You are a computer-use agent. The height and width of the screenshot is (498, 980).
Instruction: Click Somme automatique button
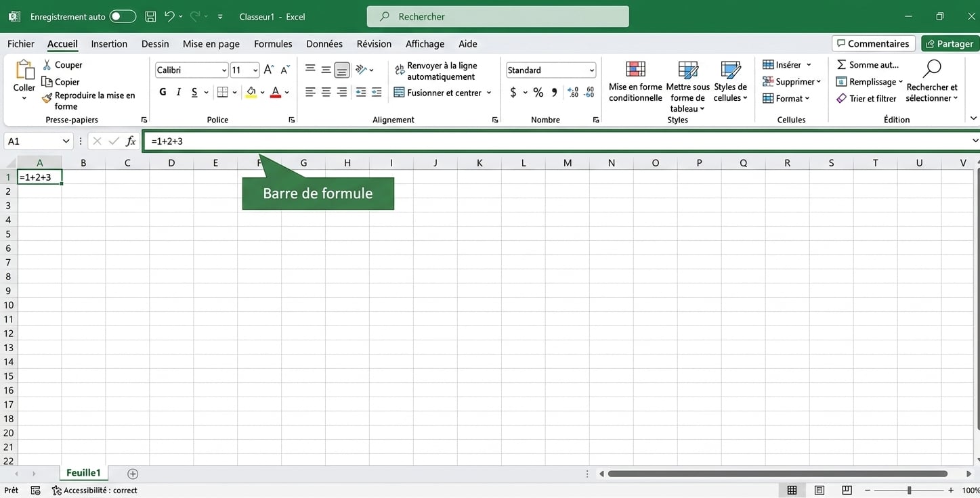pyautogui.click(x=868, y=65)
